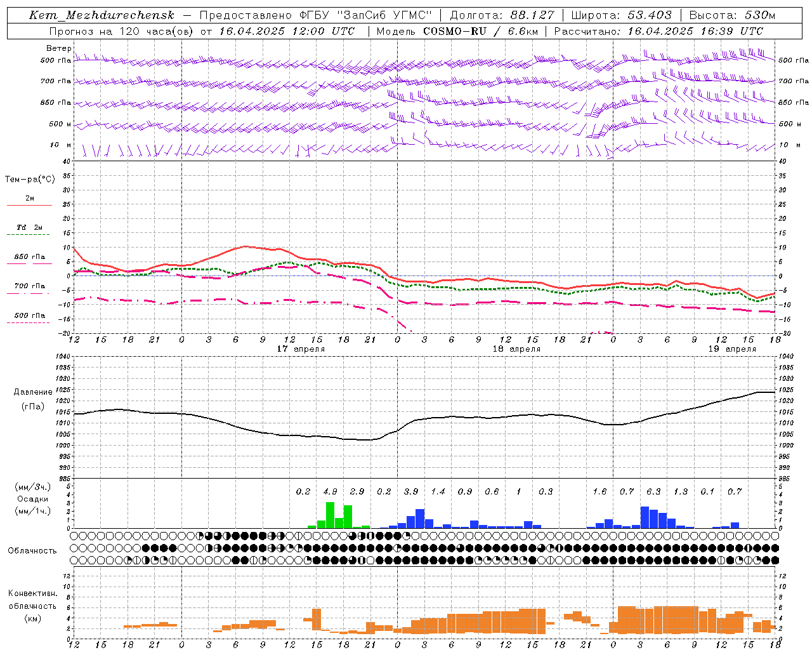
Task: Click the 1.6 precipitation total value
Action: pyautogui.click(x=600, y=491)
